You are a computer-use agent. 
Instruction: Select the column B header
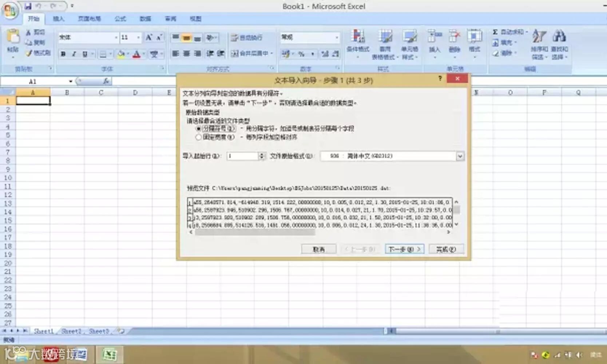(x=67, y=92)
